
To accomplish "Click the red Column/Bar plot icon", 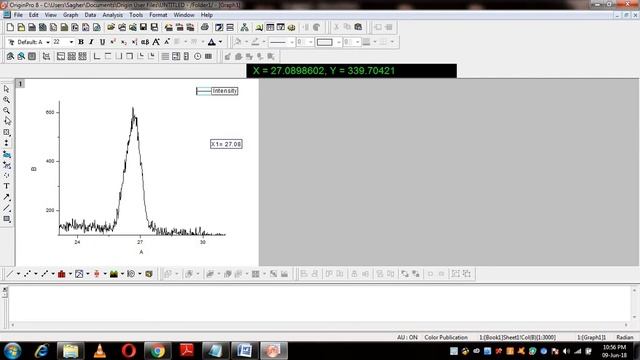I will [62, 274].
